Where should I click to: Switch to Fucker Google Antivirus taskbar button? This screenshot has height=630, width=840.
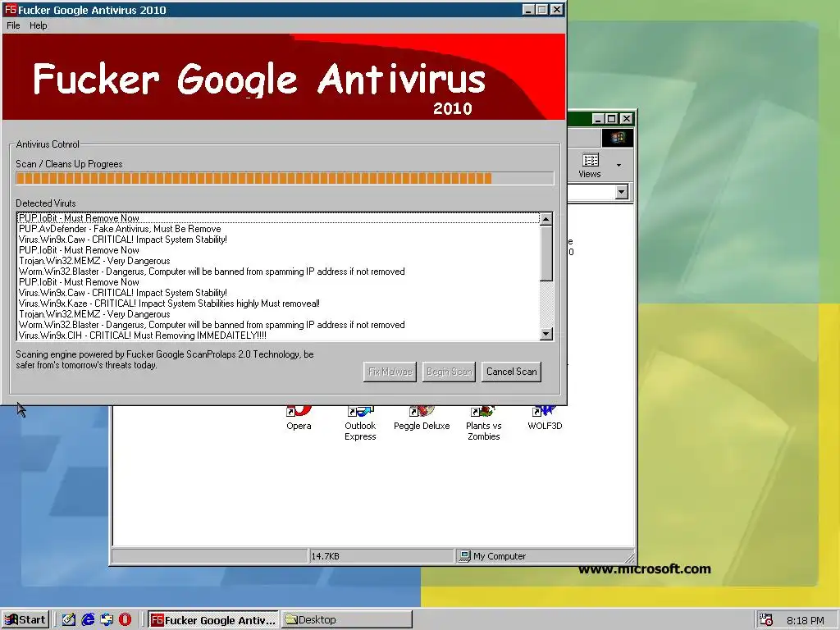coord(213,620)
